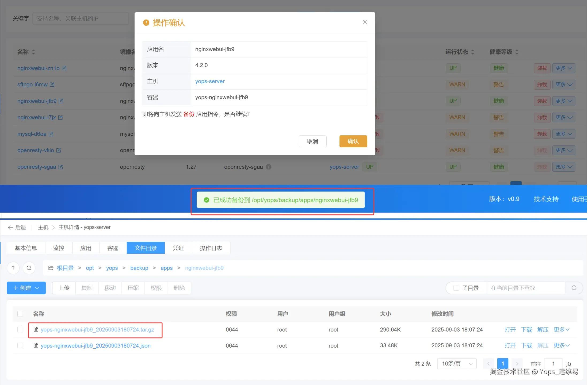Click the info icon next to openresty-sgaa
Viewport: 588px width, 385px height.
(x=269, y=167)
